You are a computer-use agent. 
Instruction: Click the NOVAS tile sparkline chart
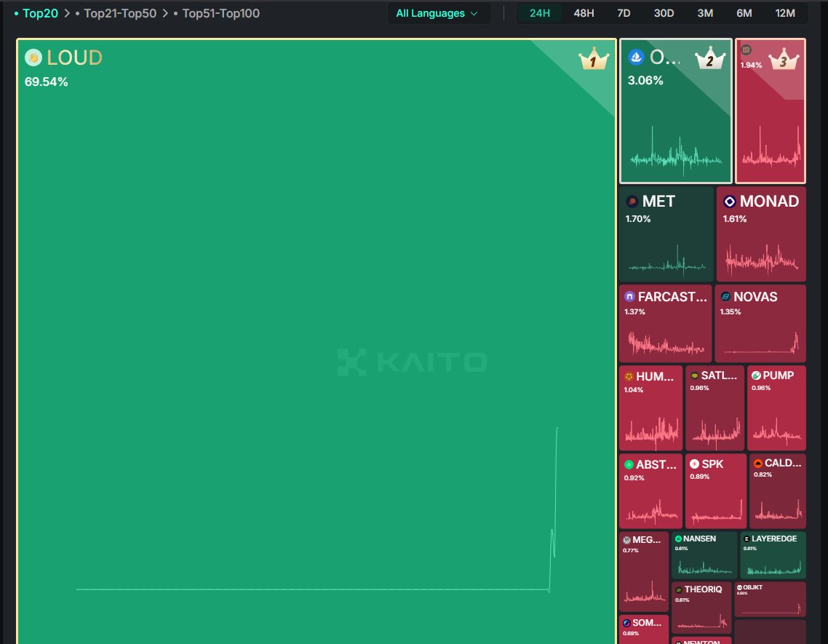coord(761,343)
